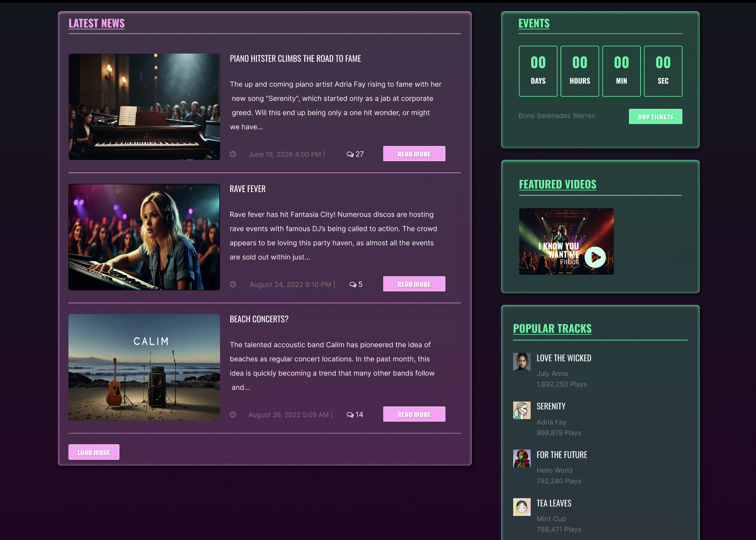Click the comment icon on the Piano Hitster article
756x540 pixels.
tap(350, 154)
